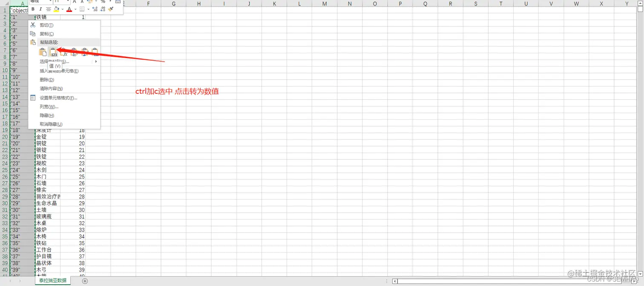Open borders dropdown arrow
This screenshot has height=286, width=644.
(x=88, y=9)
